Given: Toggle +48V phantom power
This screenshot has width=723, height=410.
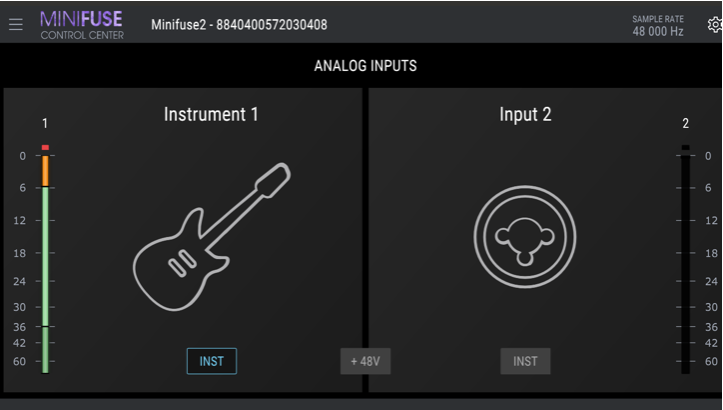Looking at the screenshot, I should coord(365,361).
